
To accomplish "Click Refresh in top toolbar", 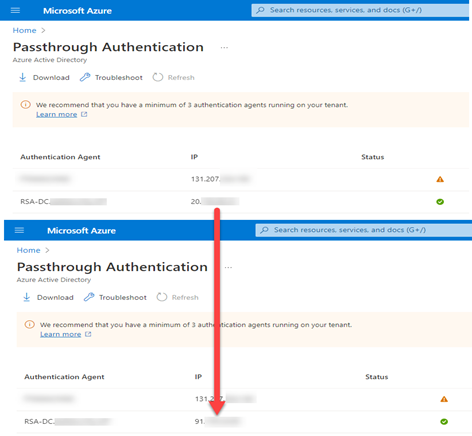I will pyautogui.click(x=174, y=77).
